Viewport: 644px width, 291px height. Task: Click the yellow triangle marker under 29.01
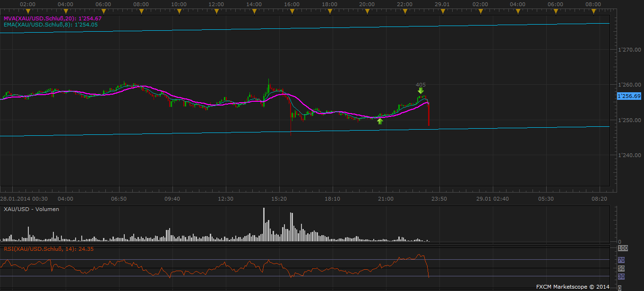click(442, 10)
